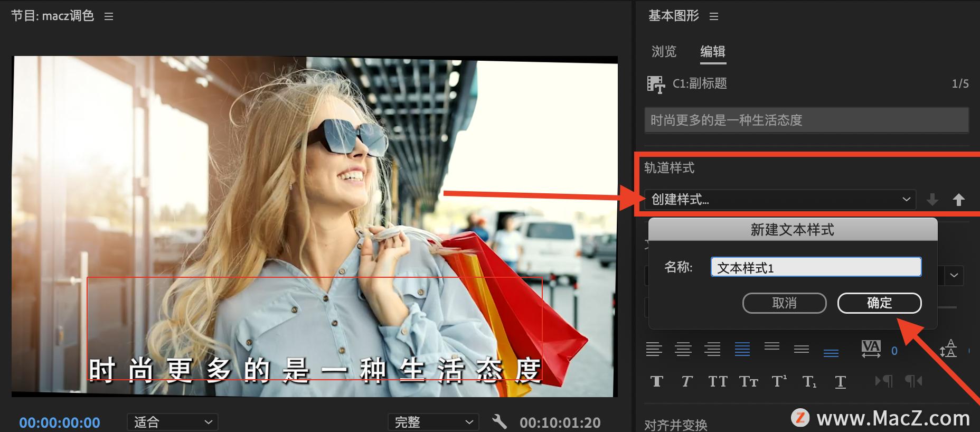Image resolution: width=980 pixels, height=432 pixels.
Task: Click the tracking value 0
Action: (894, 351)
